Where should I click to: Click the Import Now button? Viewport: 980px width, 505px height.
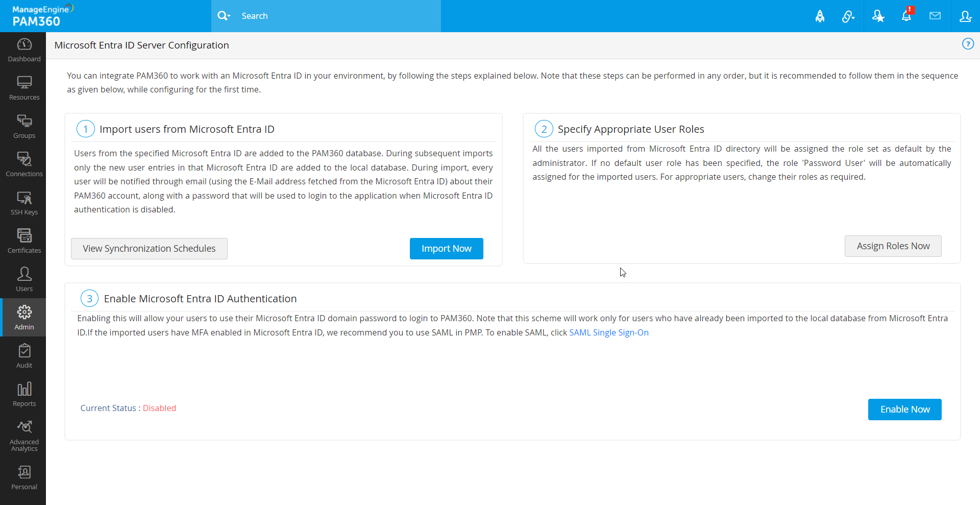447,249
